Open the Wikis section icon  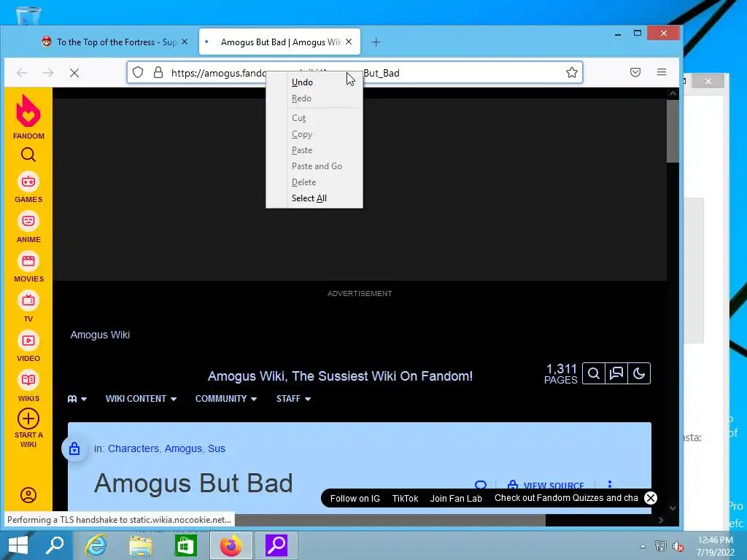pos(28,380)
